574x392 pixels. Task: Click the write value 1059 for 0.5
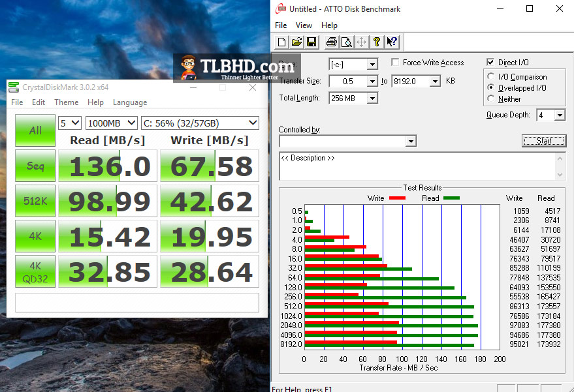[521, 211]
